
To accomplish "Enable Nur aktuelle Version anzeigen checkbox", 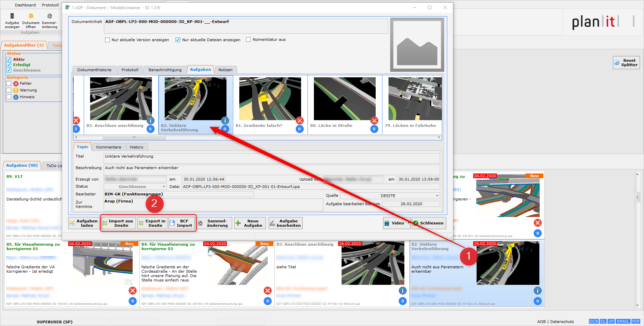I will point(107,40).
